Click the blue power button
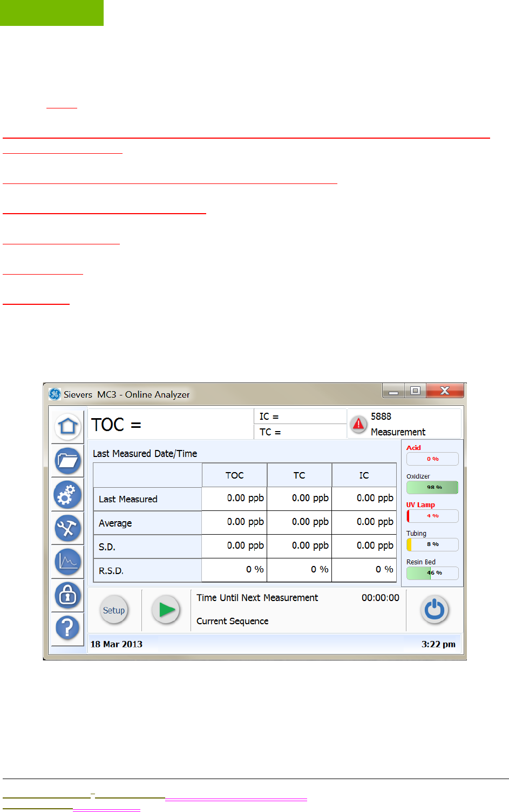This screenshot has width=509, height=812. click(x=435, y=610)
